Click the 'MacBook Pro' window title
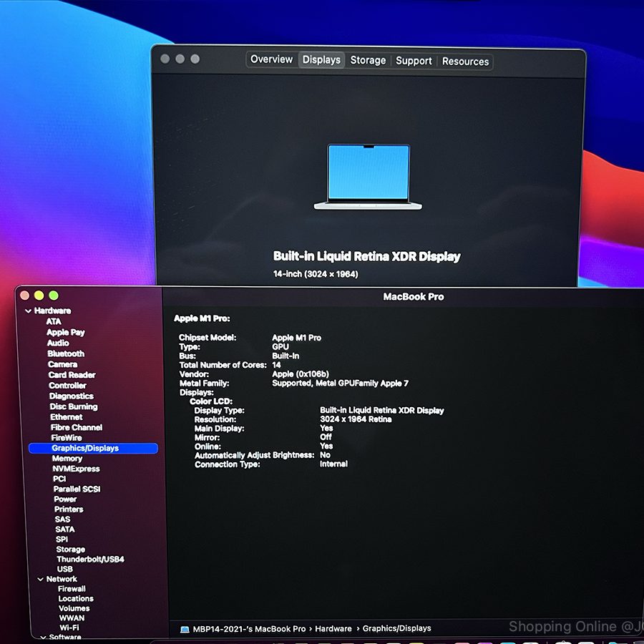Viewport: 644px width, 644px height. (x=414, y=296)
